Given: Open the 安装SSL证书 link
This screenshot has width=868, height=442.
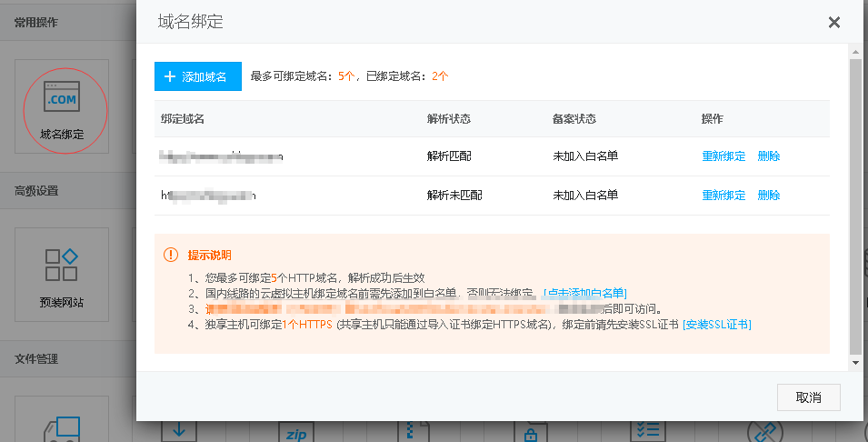Looking at the screenshot, I should click(717, 325).
